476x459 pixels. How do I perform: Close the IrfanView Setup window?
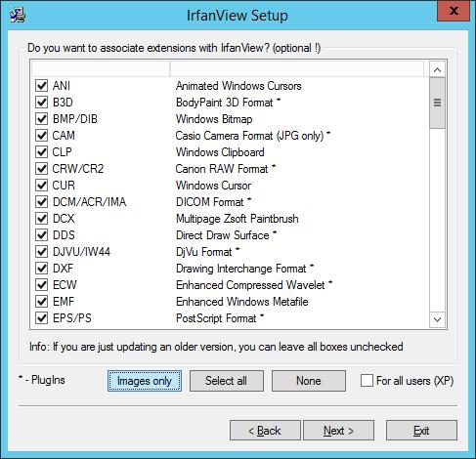(454, 12)
